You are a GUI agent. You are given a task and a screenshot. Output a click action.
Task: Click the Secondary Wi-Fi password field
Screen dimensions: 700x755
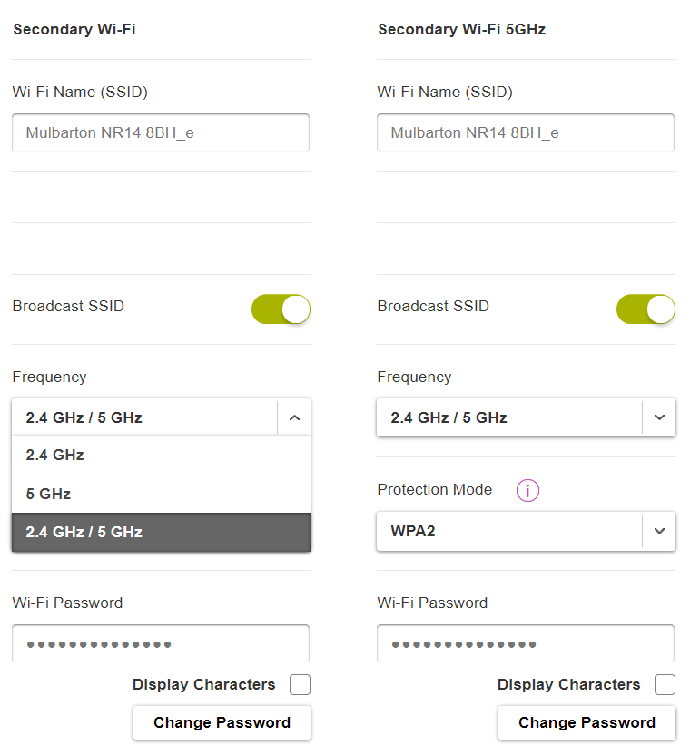point(161,644)
